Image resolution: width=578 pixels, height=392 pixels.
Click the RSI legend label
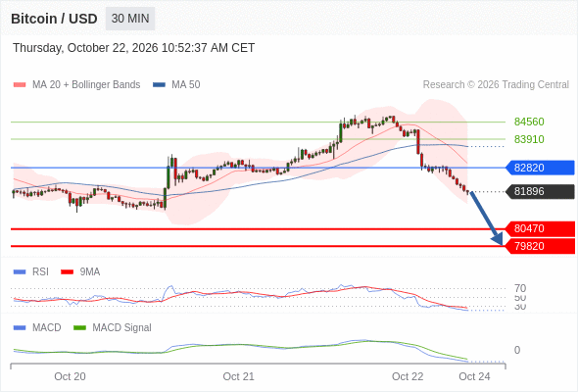click(x=40, y=272)
